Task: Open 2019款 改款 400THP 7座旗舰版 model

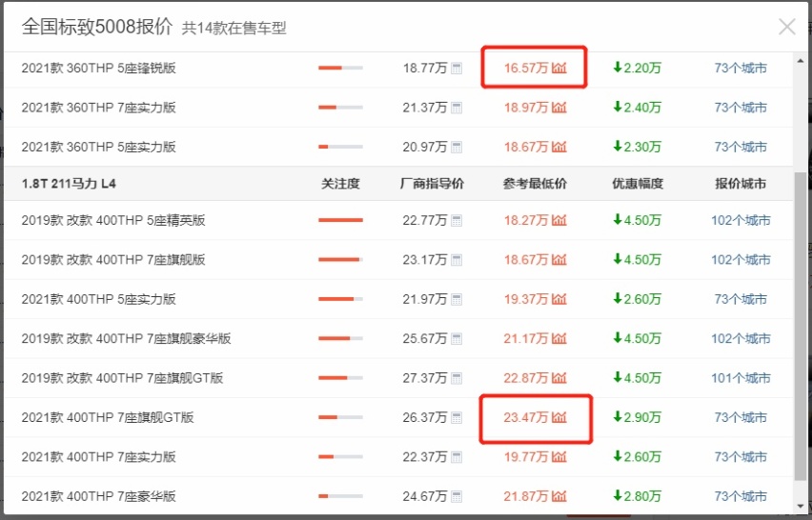Action: click(113, 260)
